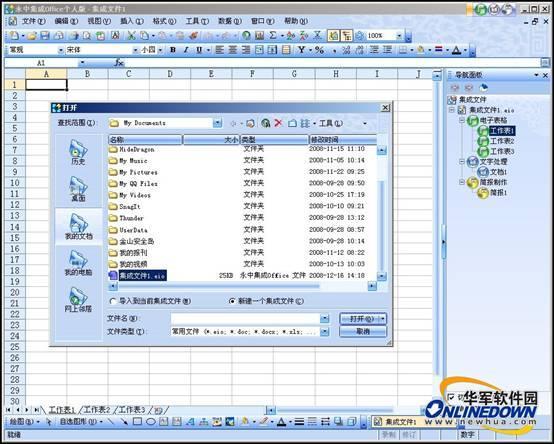
Task: Open the 查找范围 My Documents dropdown
Action: tap(218, 123)
